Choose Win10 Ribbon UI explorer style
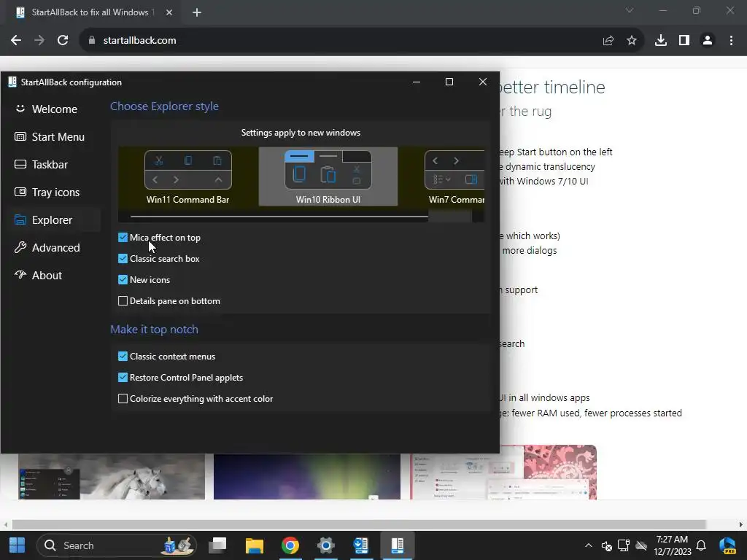Screen dimensions: 747x560 tap(328, 176)
